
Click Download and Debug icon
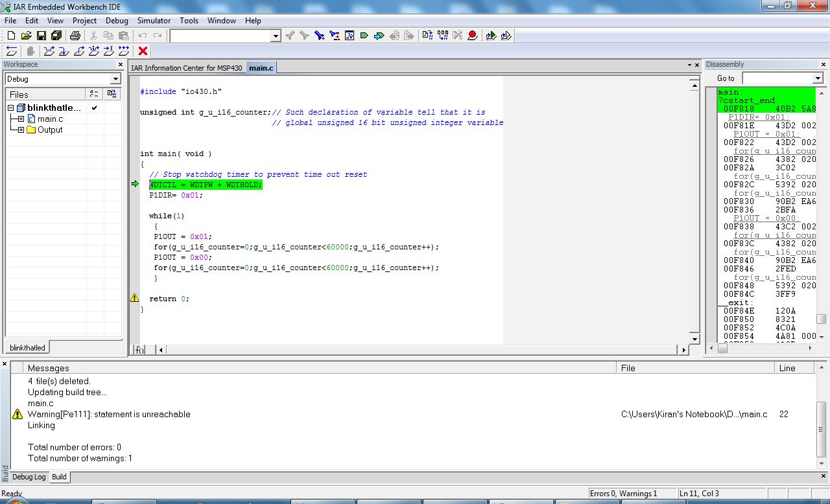[x=491, y=36]
